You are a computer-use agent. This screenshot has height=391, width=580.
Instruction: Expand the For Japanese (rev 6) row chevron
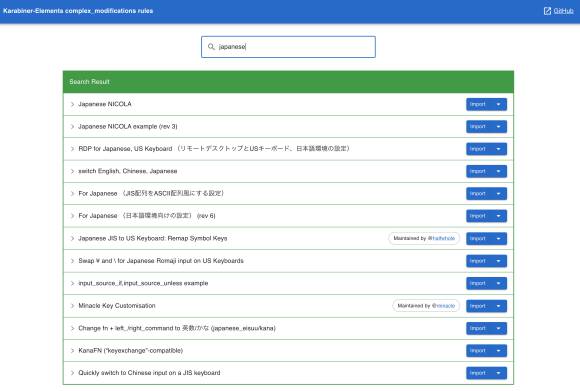click(x=72, y=216)
